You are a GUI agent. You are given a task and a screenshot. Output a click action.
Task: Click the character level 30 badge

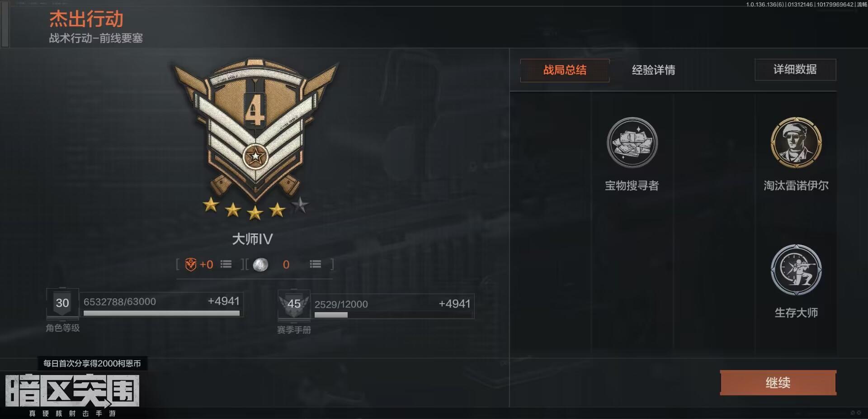pos(62,303)
